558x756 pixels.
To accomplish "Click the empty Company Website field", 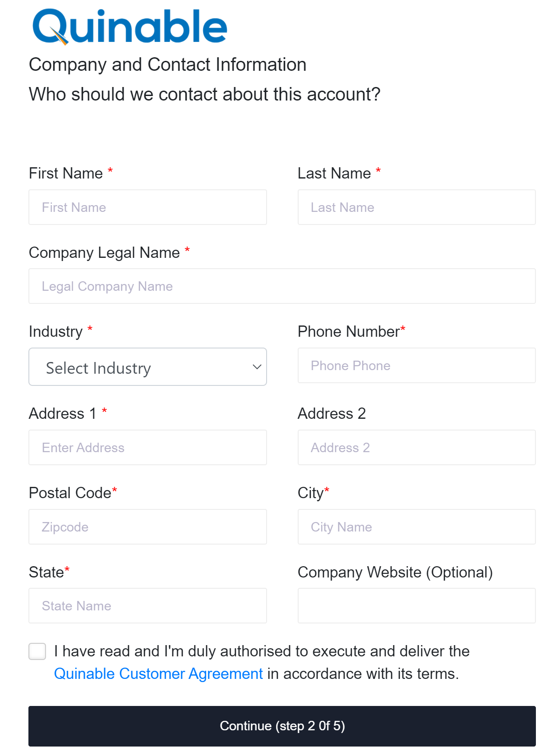I will pyautogui.click(x=416, y=606).
